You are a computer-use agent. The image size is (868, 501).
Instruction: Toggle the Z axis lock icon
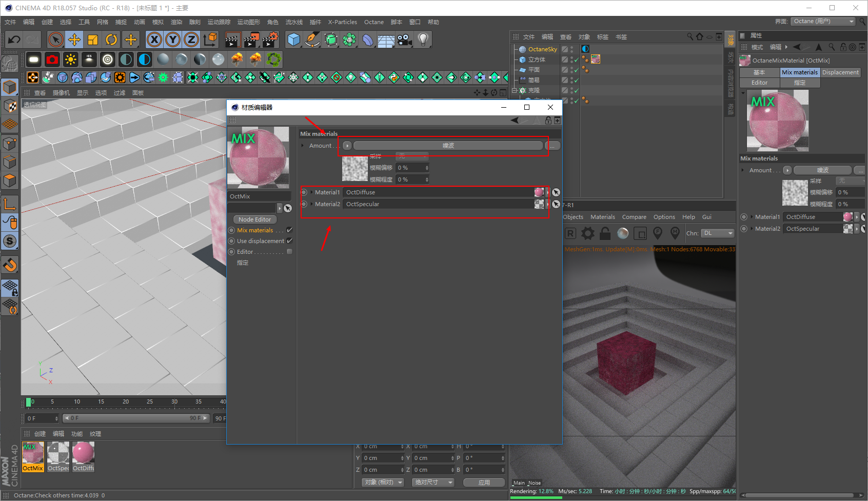(191, 39)
